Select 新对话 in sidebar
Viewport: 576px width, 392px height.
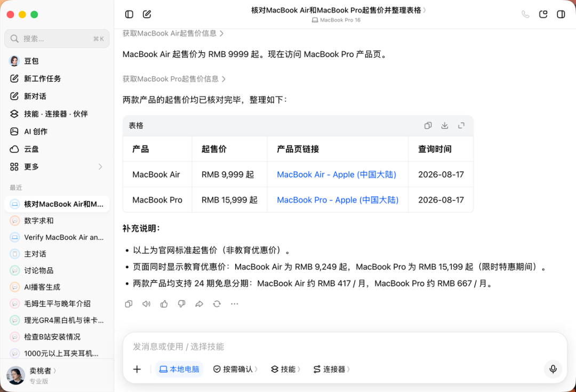pyautogui.click(x=57, y=96)
